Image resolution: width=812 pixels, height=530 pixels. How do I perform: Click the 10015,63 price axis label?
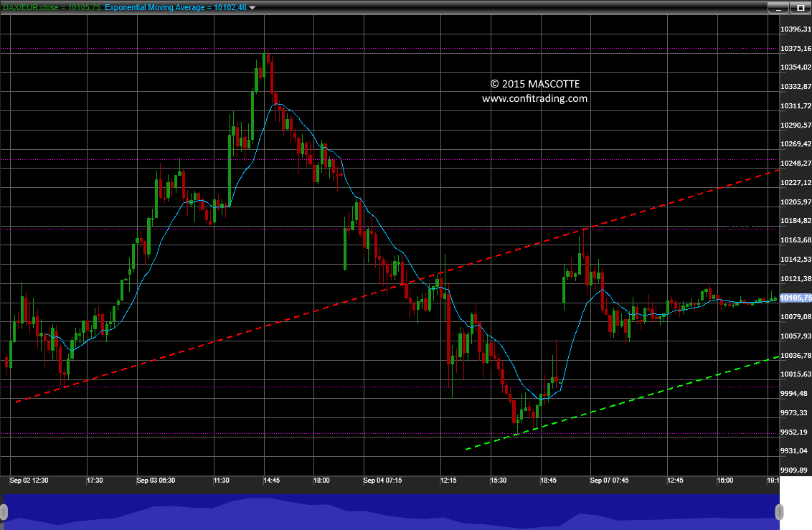[796, 374]
